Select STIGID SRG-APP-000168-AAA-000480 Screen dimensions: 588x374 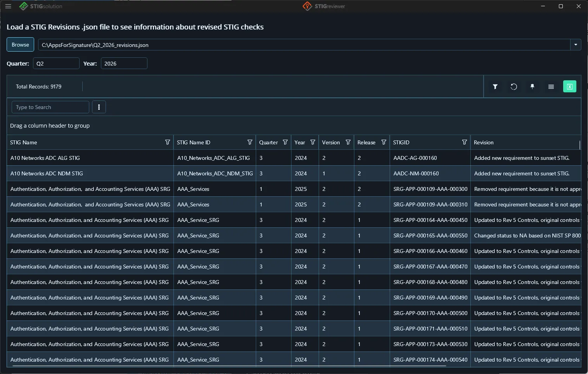click(430, 282)
